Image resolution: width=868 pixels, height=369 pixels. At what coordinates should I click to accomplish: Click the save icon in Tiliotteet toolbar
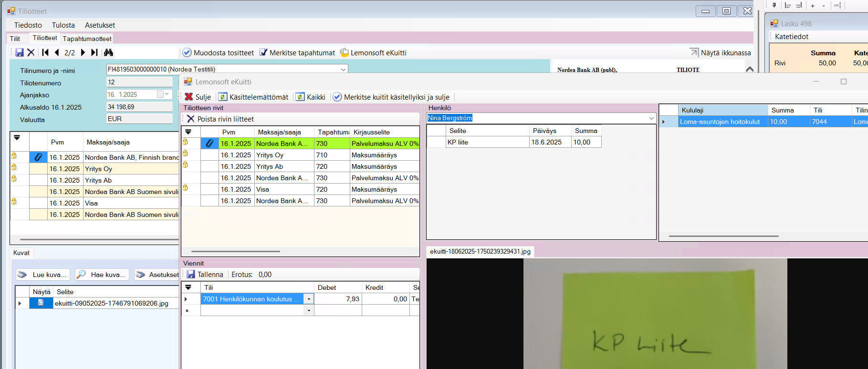pos(20,52)
